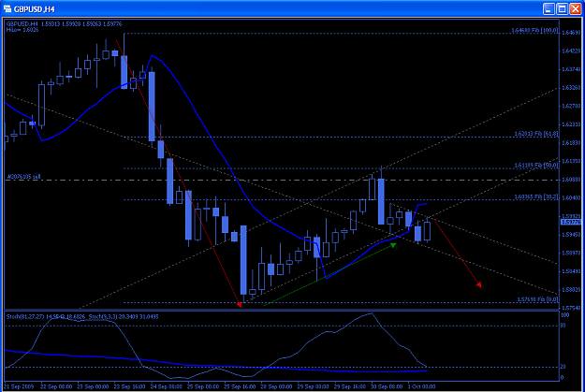Click the 80 level on stochastic scale
Viewport: 585px width, 392px height.
point(563,326)
